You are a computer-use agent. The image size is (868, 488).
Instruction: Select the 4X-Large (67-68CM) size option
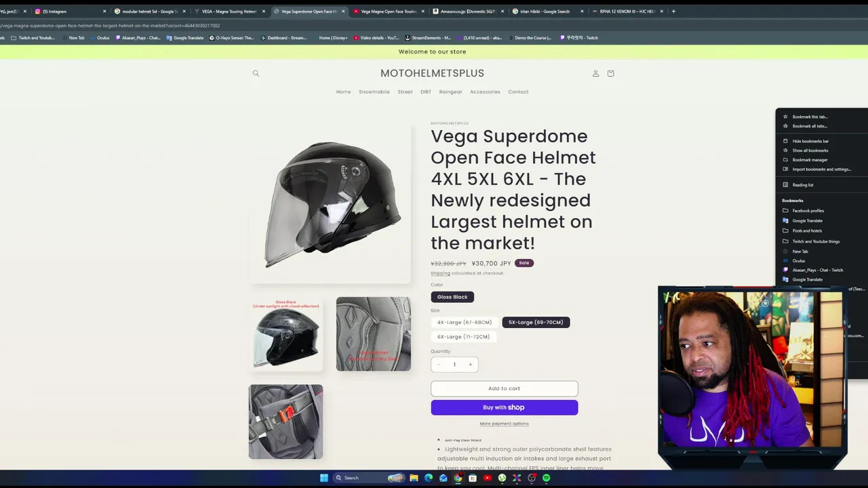click(x=465, y=323)
